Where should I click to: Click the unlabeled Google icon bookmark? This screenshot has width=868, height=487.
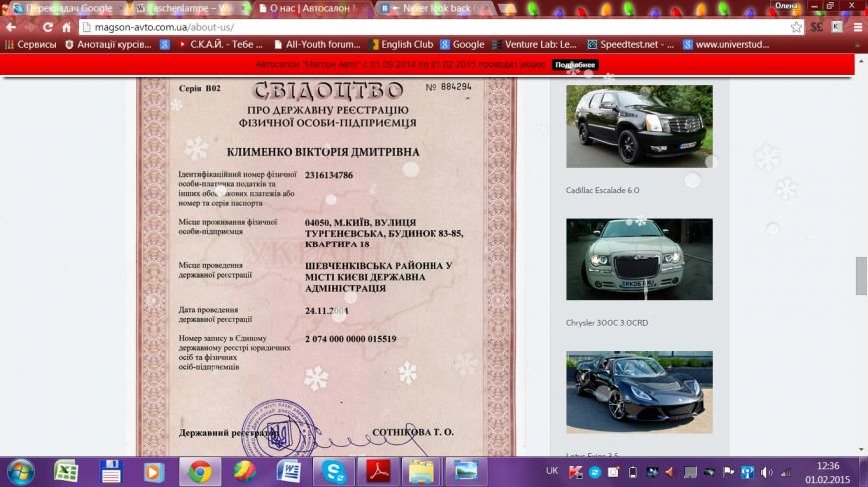point(165,44)
